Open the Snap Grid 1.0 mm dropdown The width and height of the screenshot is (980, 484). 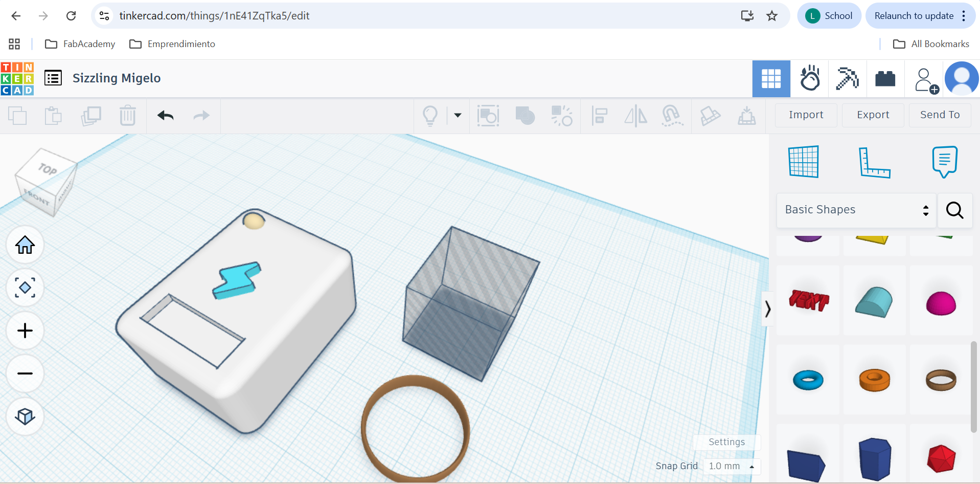tap(732, 466)
